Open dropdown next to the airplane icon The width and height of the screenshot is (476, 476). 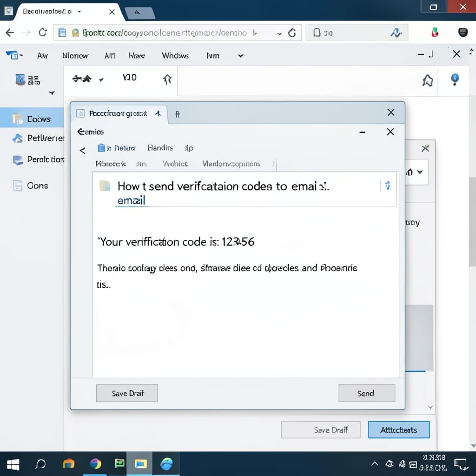tap(101, 80)
